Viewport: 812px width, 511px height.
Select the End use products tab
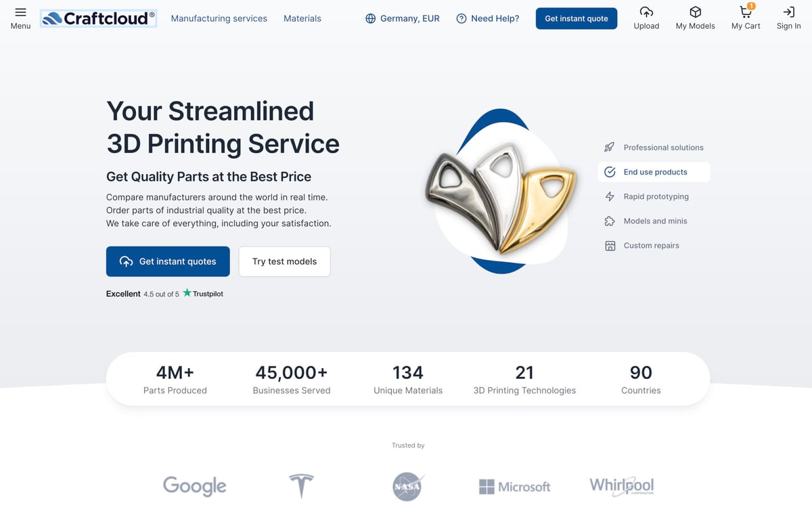[x=654, y=172]
